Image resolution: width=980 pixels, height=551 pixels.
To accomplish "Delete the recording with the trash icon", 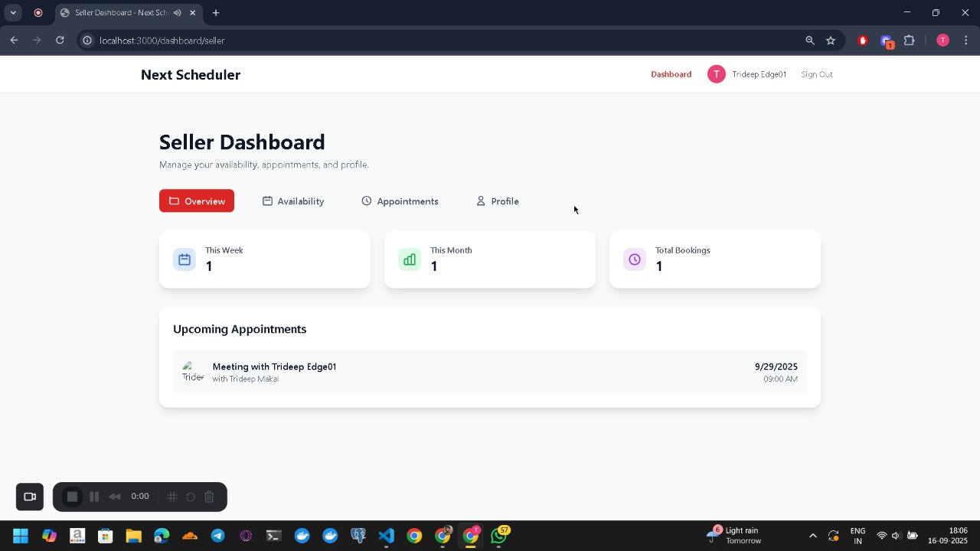I will tap(209, 497).
